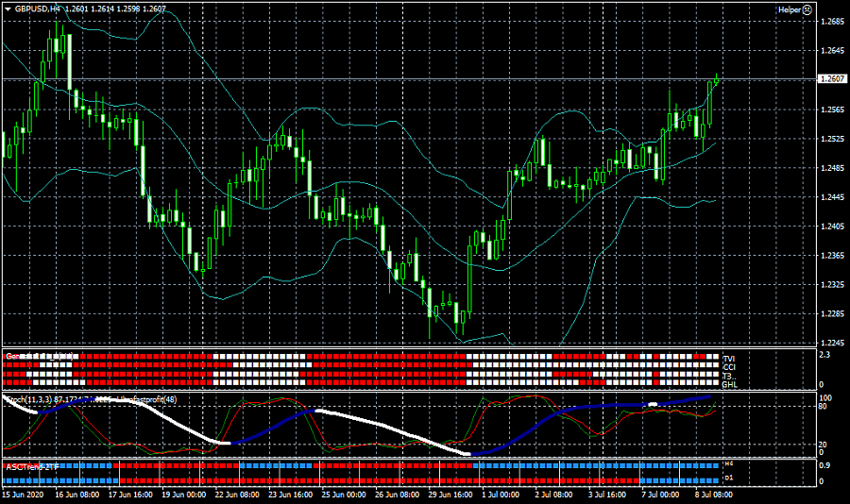Click the Helper smiley face icon
The image size is (850, 504).
807,9
